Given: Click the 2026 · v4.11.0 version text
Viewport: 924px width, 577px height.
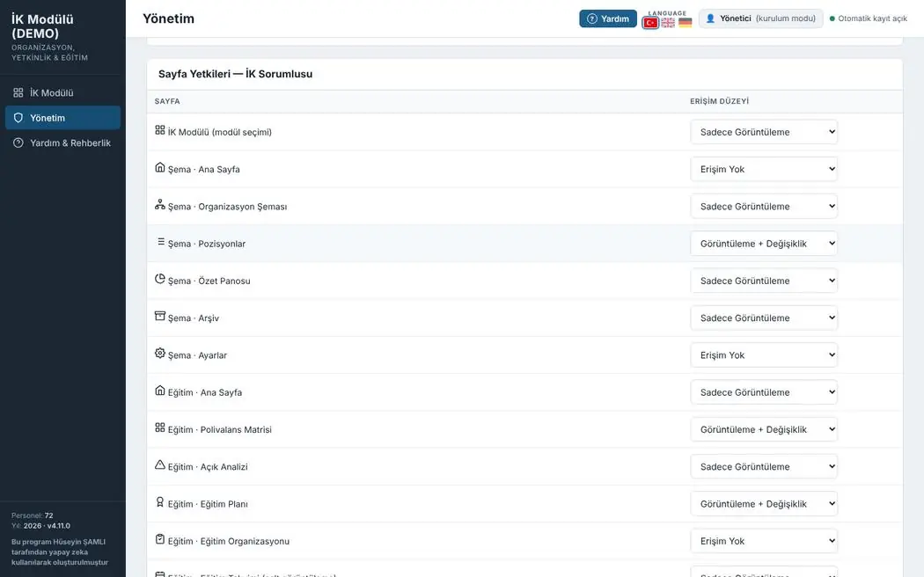Looking at the screenshot, I should (x=47, y=526).
